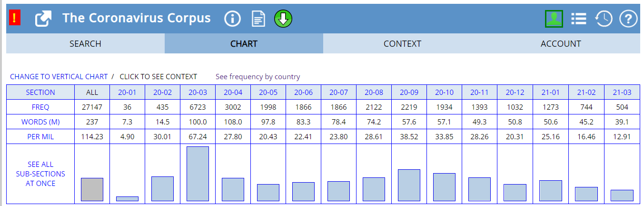Open the green user profile icon
The height and width of the screenshot is (206, 644).
[x=554, y=19]
